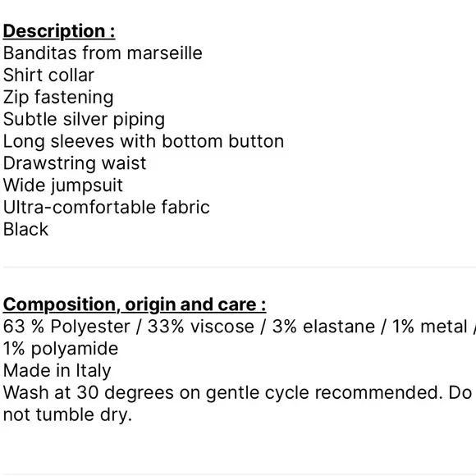Click the Wide jumpsuit line
Image resolution: width=476 pixels, height=476 pixels.
coord(63,185)
